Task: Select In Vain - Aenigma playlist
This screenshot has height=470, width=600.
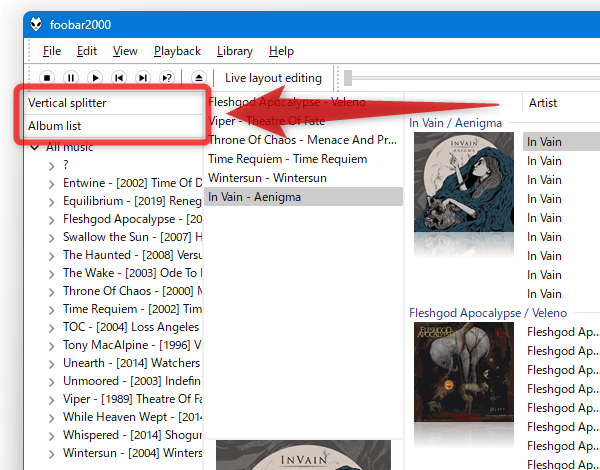Action: pyautogui.click(x=303, y=197)
